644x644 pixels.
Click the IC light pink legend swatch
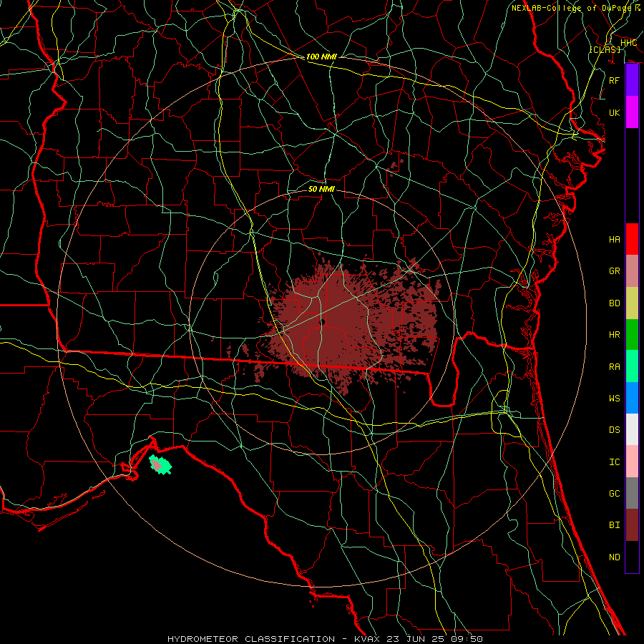click(632, 462)
